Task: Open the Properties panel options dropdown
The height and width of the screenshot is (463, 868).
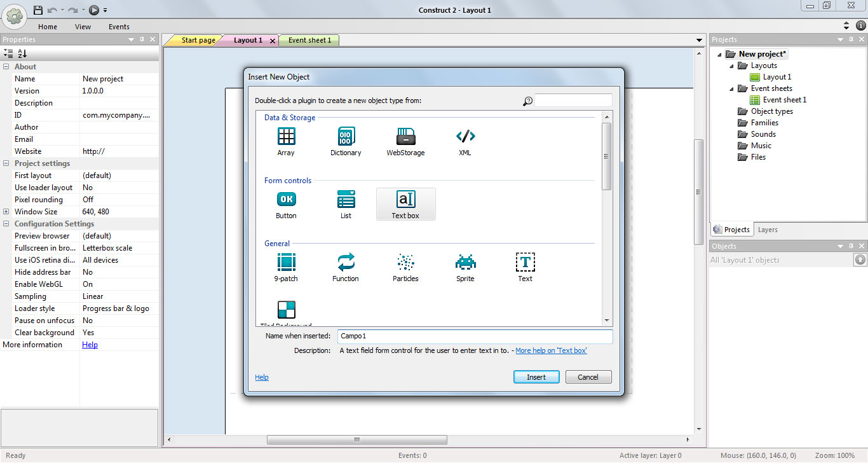Action: 132,39
